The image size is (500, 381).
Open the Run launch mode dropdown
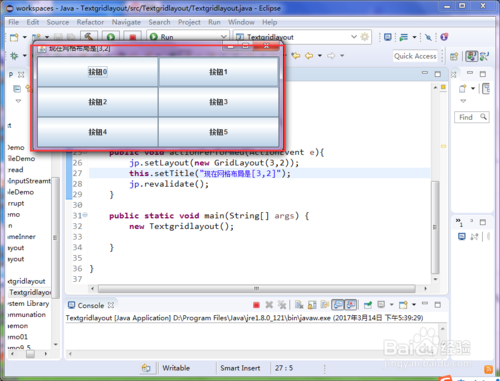(x=224, y=37)
